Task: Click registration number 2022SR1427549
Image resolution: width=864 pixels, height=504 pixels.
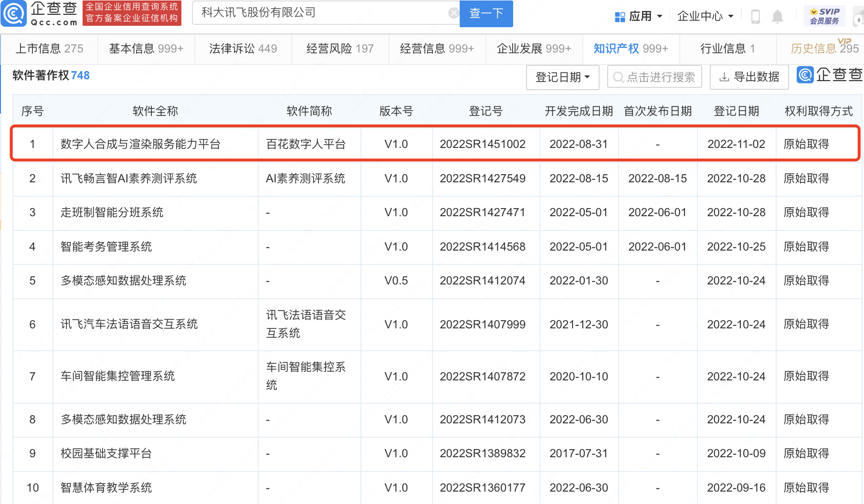Action: pyautogui.click(x=483, y=178)
